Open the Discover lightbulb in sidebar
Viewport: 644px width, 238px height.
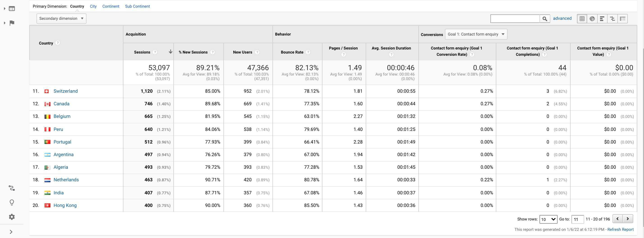(x=12, y=202)
